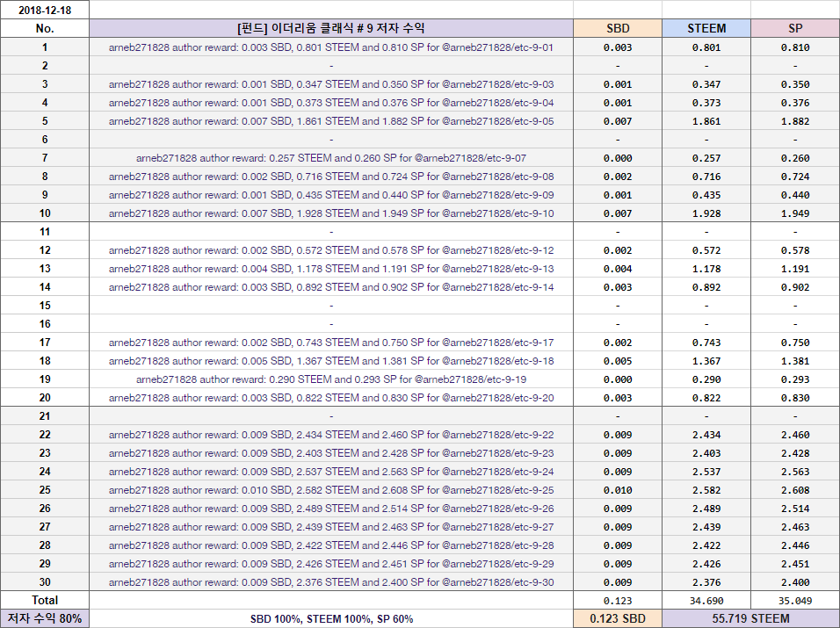Select the author reward text for etc-9-23
Image resolution: width=840 pixels, height=628 pixels.
coord(331,453)
